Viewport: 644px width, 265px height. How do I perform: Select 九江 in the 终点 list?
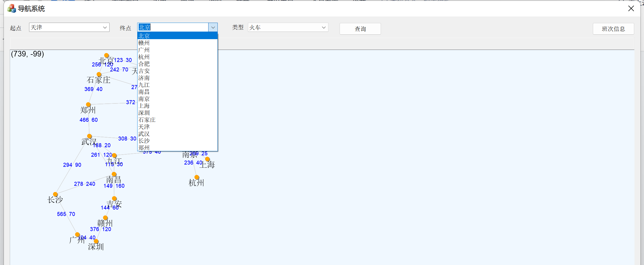[177, 85]
